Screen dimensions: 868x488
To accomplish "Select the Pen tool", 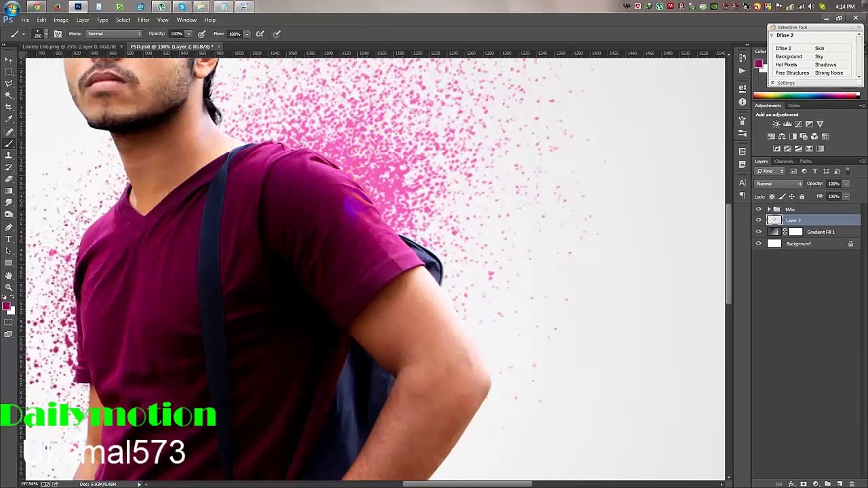I will point(9,227).
